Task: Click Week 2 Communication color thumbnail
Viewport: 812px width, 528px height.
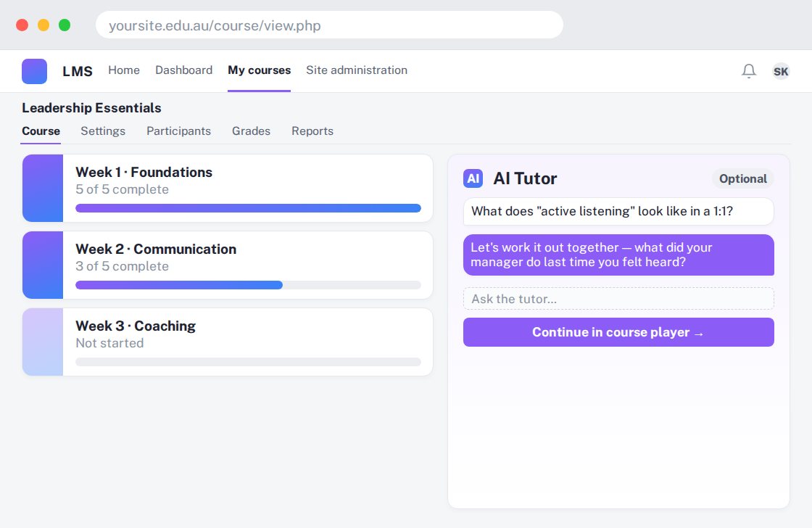Action: pos(43,265)
